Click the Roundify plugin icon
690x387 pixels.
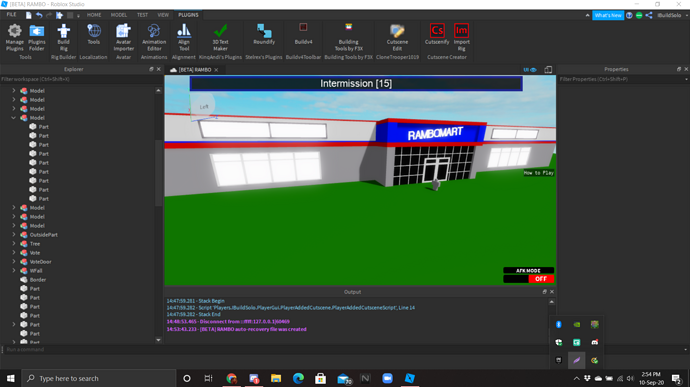point(264,34)
